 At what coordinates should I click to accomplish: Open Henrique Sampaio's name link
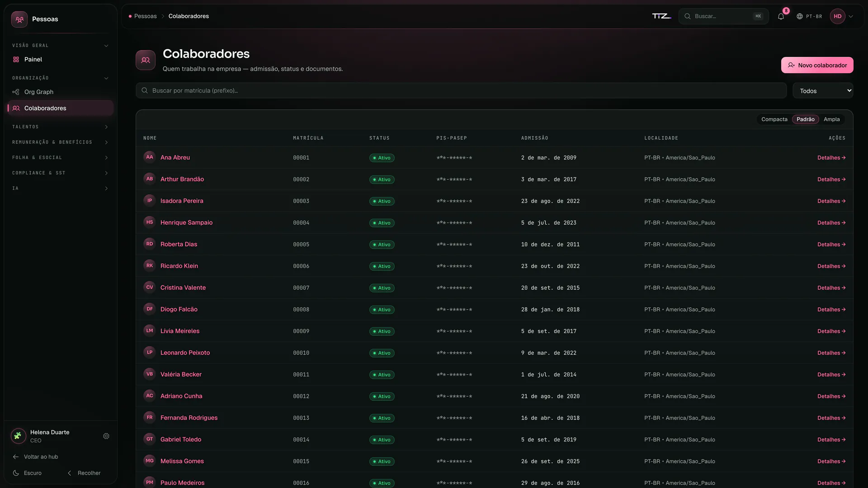point(186,223)
